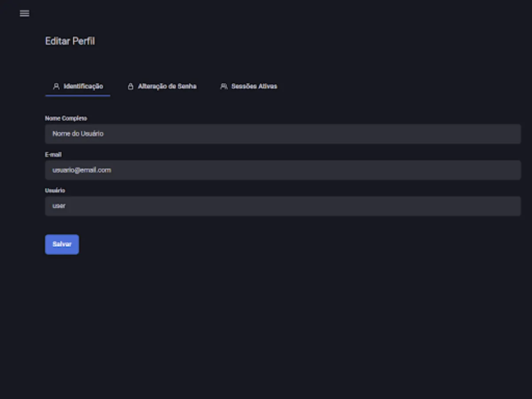Select the person icon on the Identificação tab

[x=56, y=86]
